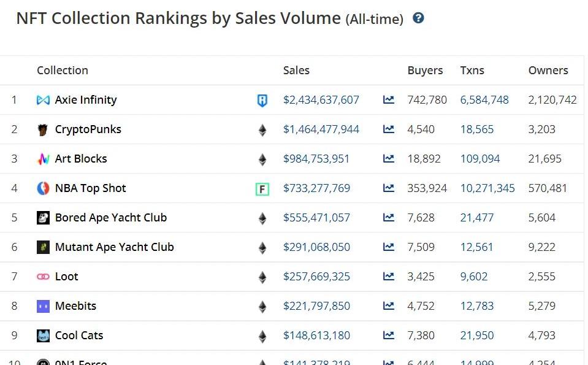This screenshot has height=365, width=588.
Task: Sort by the Owners column header
Action: [x=548, y=70]
